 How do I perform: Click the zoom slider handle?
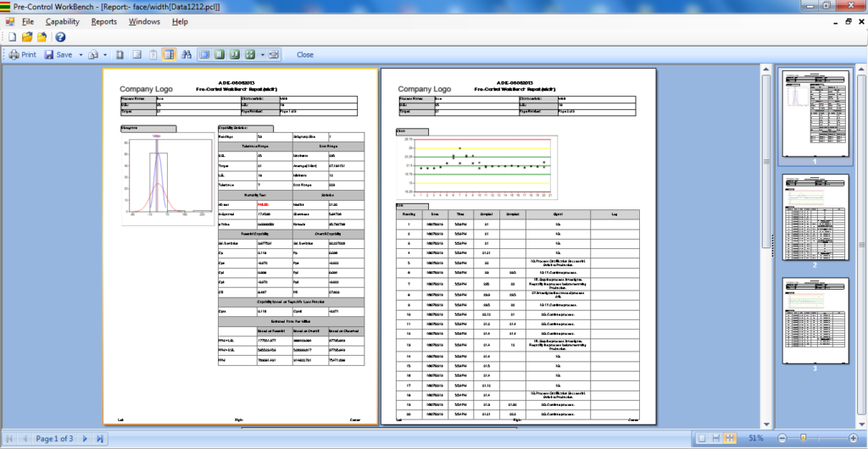[x=803, y=438]
